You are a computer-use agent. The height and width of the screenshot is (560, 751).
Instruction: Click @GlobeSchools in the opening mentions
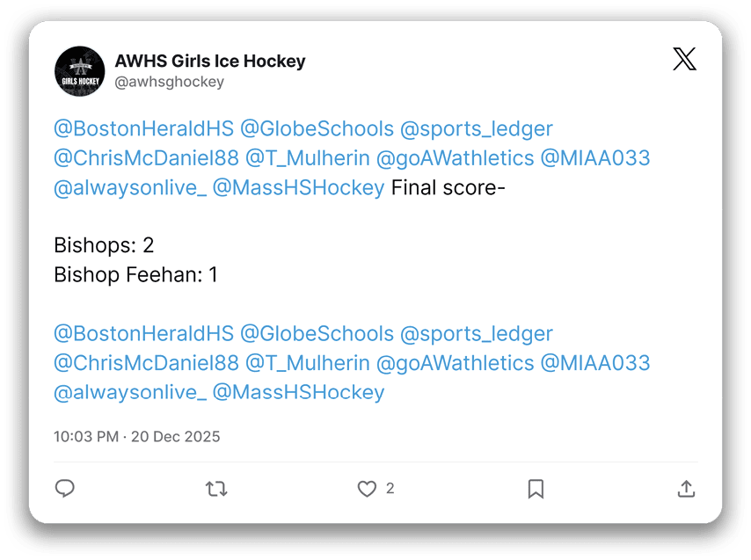click(x=317, y=129)
